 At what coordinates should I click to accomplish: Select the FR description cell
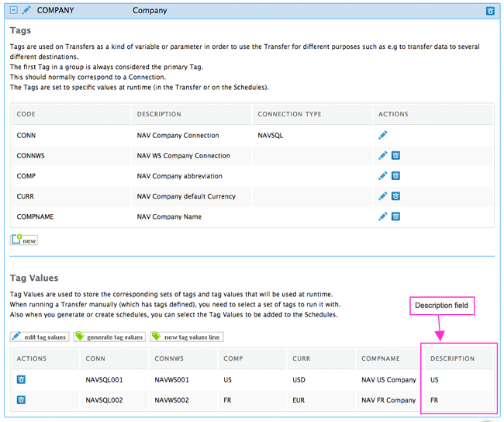click(459, 400)
